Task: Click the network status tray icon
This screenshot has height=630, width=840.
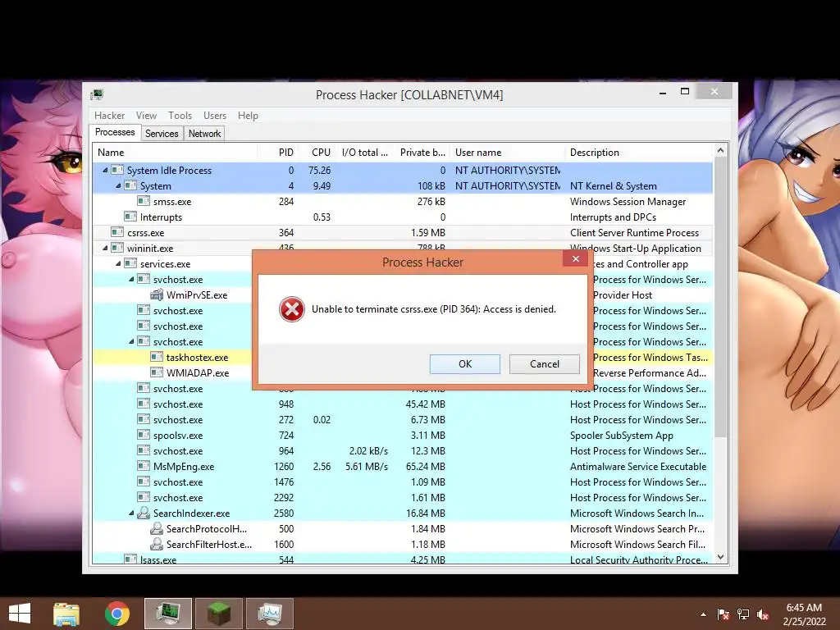Action: point(743,614)
